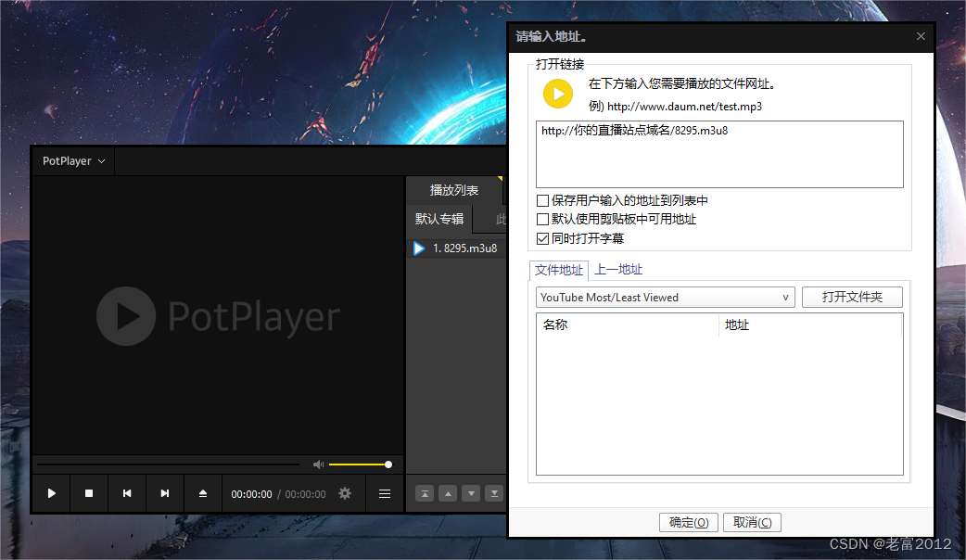The image size is (966, 560).
Task: Select playlist entry 1. 8295.m3u8
Action: (456, 248)
